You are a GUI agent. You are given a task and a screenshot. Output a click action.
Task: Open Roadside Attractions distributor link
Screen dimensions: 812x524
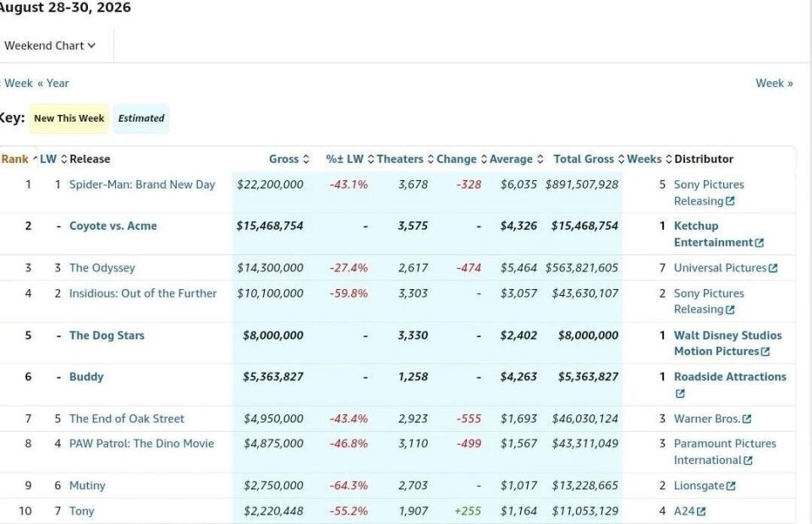click(x=730, y=377)
